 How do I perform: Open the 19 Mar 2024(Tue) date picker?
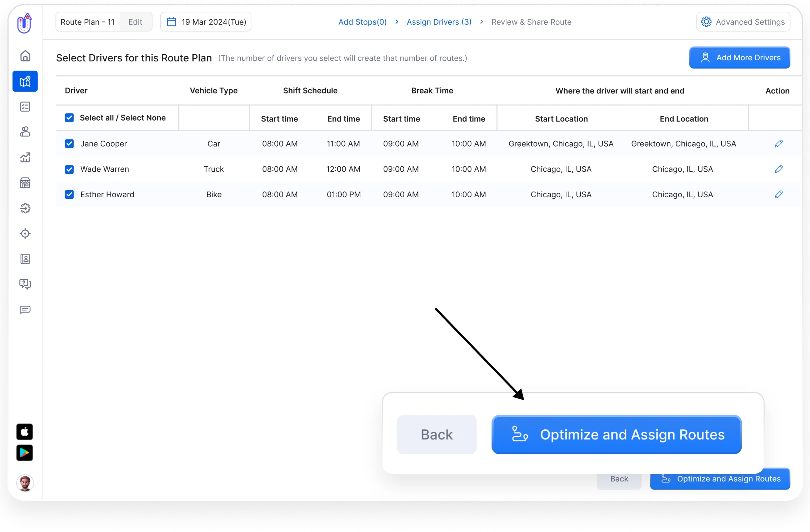pyautogui.click(x=206, y=22)
